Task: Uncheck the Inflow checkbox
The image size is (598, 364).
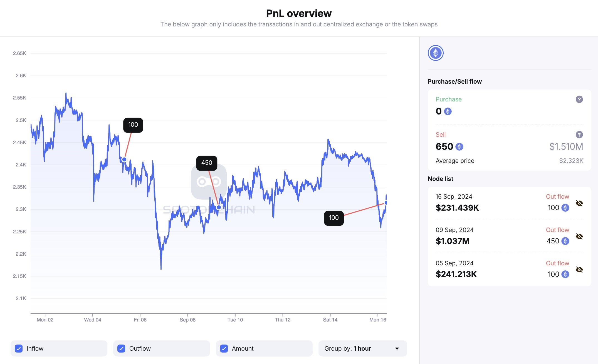Action: tap(19, 348)
